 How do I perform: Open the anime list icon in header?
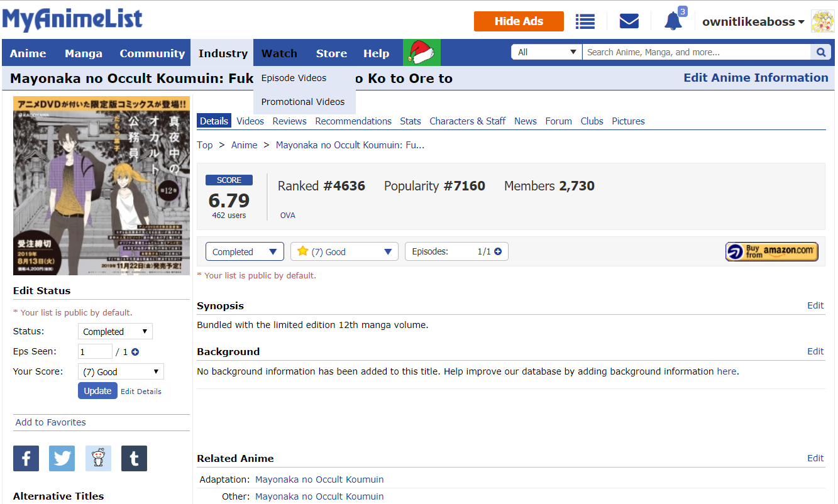point(585,21)
